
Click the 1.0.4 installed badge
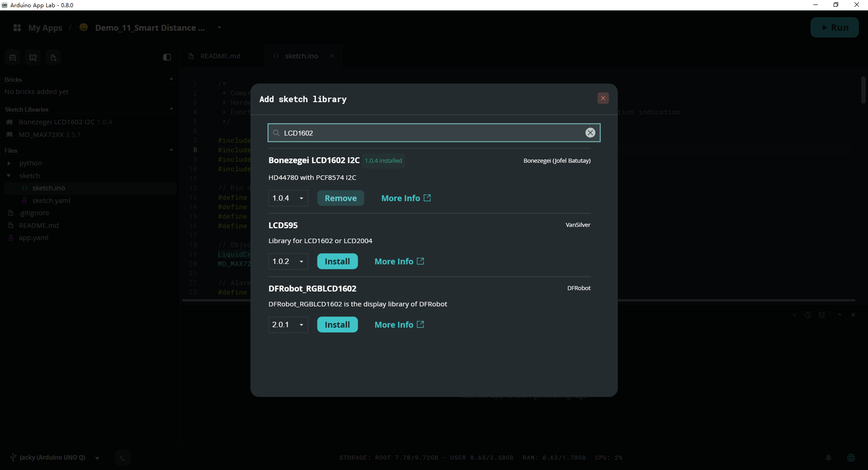coord(383,160)
